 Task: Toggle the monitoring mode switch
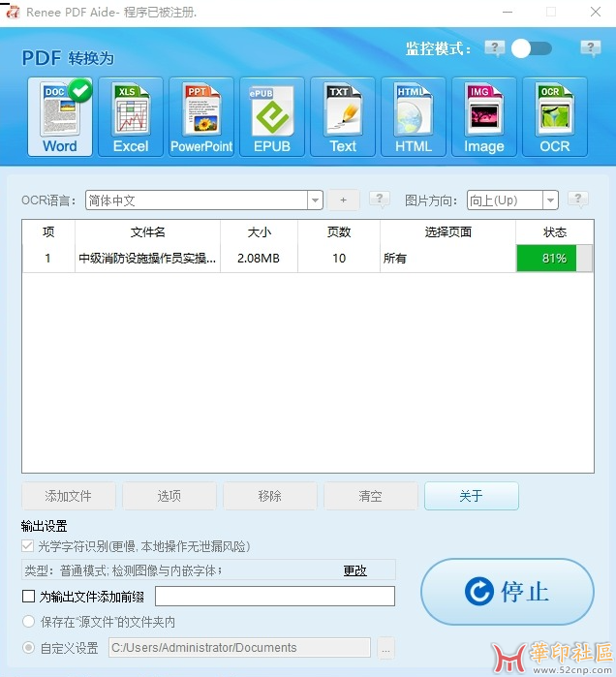click(x=532, y=48)
